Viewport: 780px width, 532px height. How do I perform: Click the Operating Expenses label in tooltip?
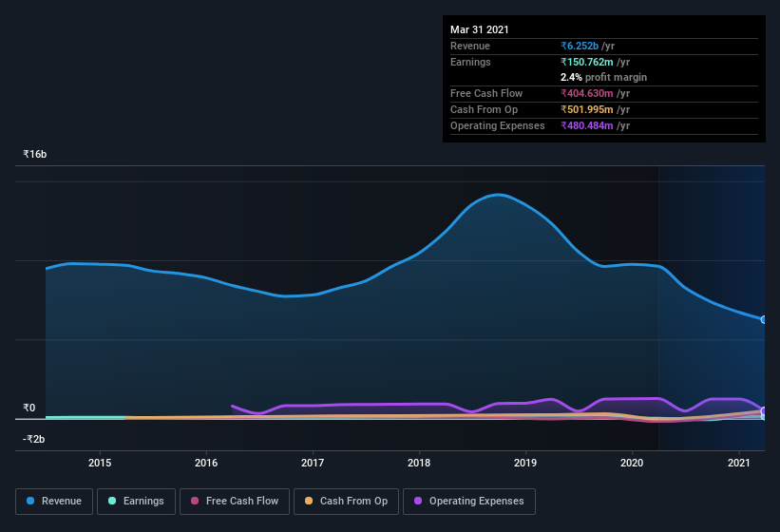(x=498, y=125)
